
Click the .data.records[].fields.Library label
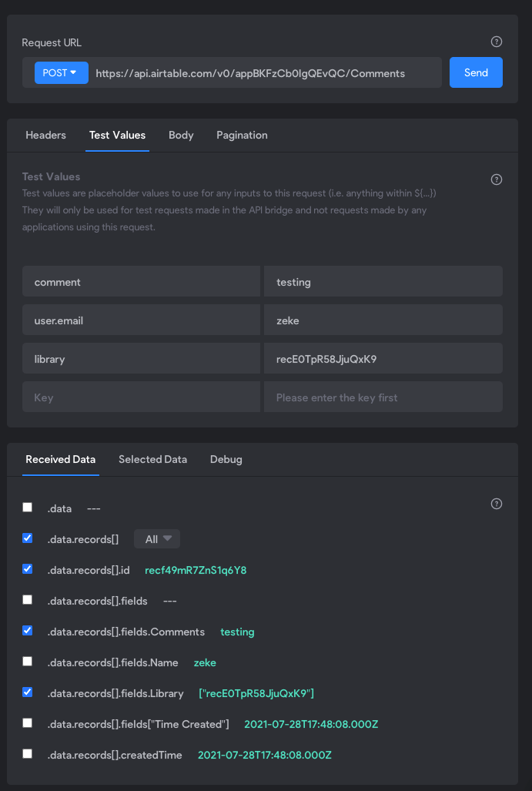[x=115, y=694]
